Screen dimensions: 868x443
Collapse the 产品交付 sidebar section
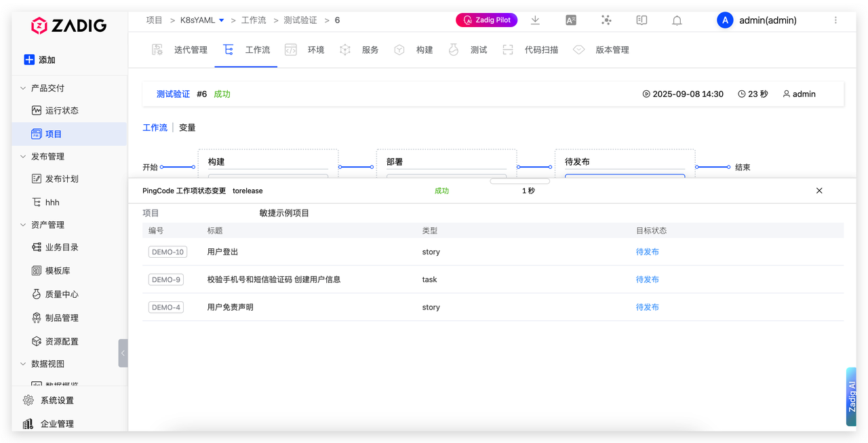click(x=23, y=88)
